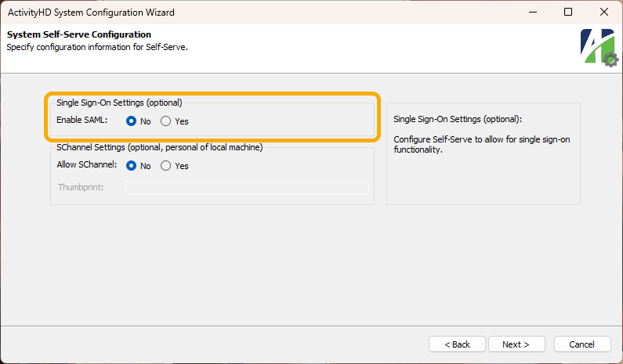Click the ActivityHD logo in the header
623x364 pixels.
coord(599,47)
